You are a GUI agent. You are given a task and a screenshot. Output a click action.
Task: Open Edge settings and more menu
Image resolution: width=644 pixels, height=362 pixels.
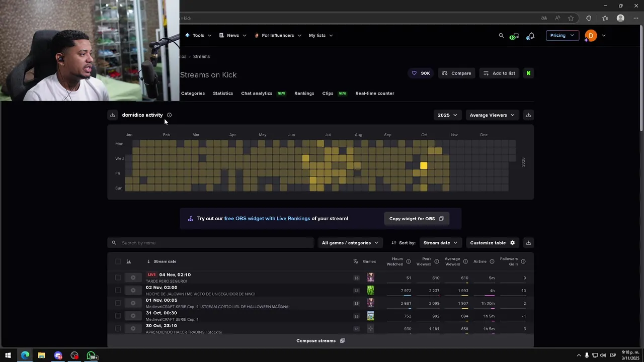636,18
